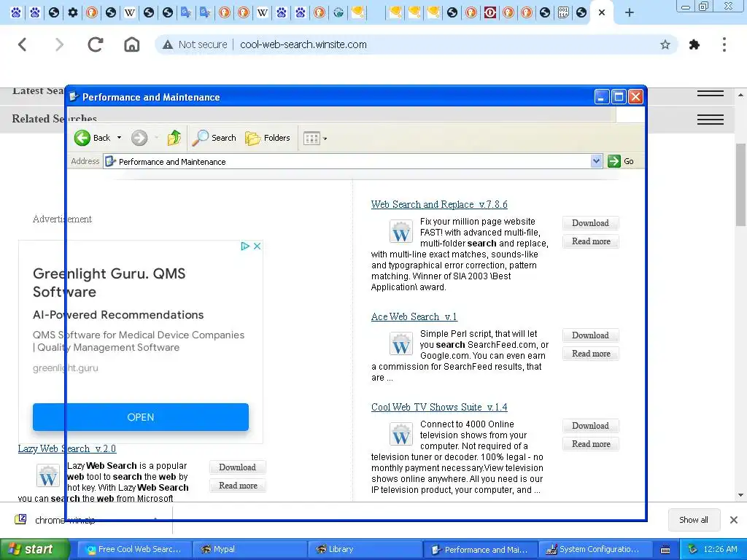Switch to the tab with red C favicon
Screen dimensions: 747x560
point(490,12)
